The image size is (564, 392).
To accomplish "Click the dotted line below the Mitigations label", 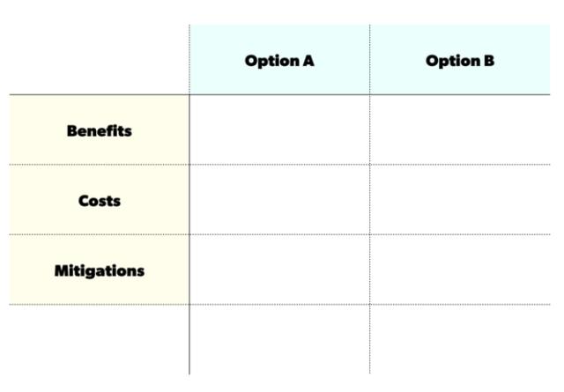I will 100,305.
